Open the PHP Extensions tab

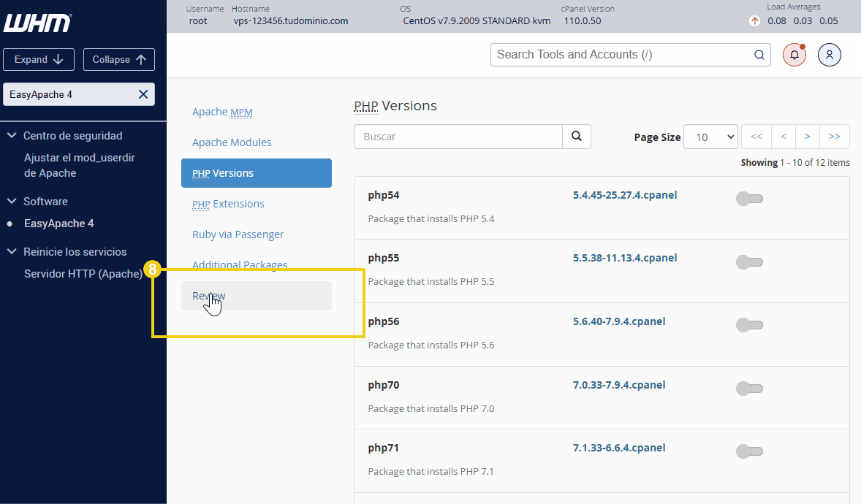tap(228, 204)
